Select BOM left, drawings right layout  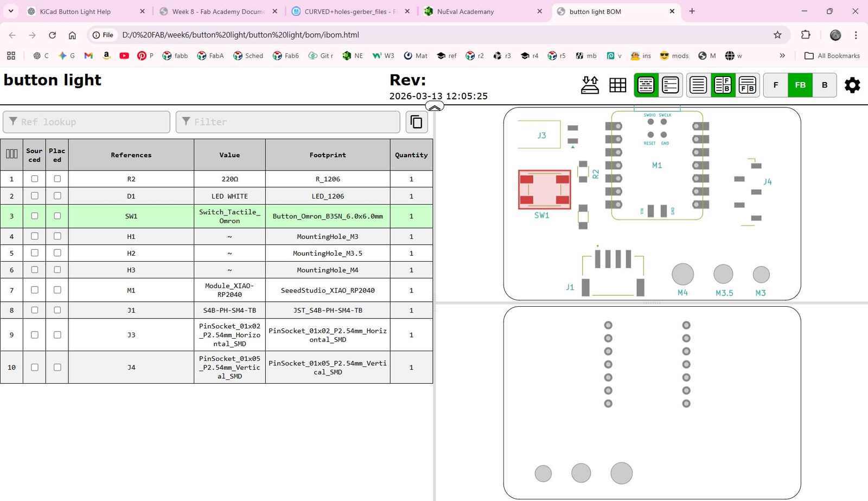[x=723, y=85]
